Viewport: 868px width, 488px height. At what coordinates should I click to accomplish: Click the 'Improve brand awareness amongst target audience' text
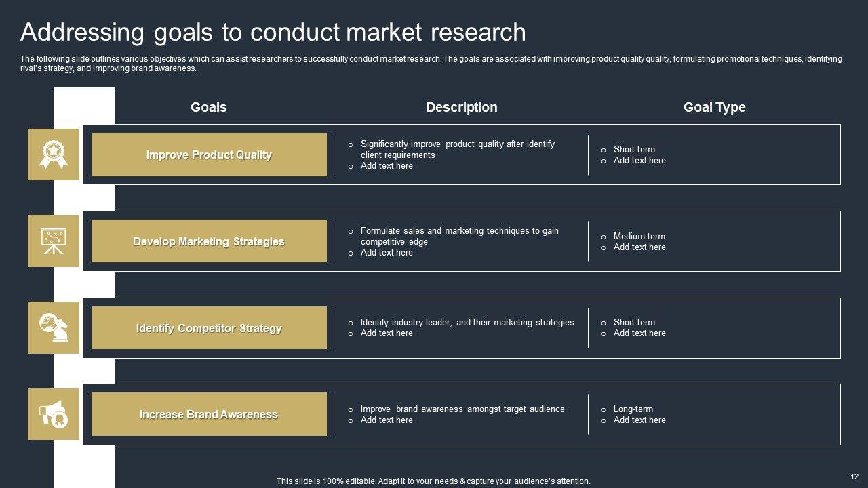[x=462, y=409]
